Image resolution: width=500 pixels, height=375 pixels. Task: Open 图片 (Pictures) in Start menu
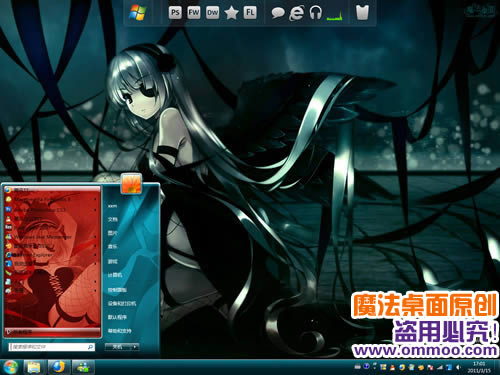[113, 233]
